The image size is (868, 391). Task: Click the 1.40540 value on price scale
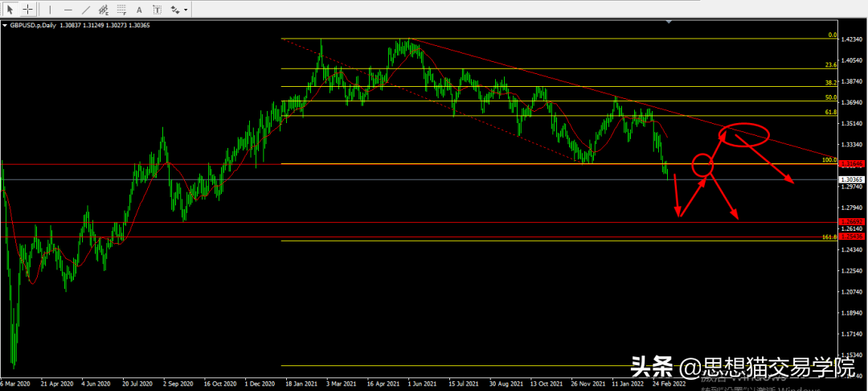click(853, 61)
